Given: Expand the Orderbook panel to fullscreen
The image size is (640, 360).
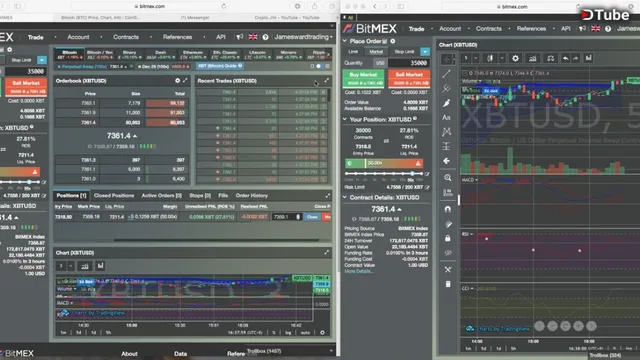Looking at the screenshot, I should (x=185, y=81).
